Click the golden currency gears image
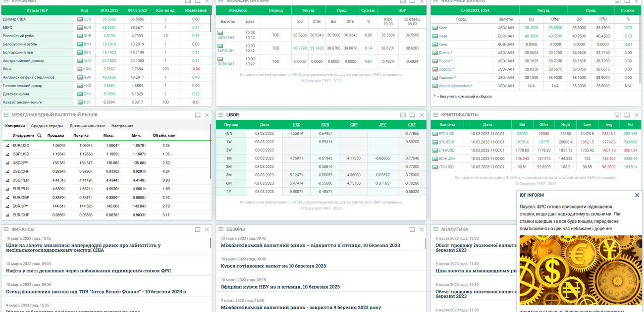644x312 pixels. (x=581, y=270)
